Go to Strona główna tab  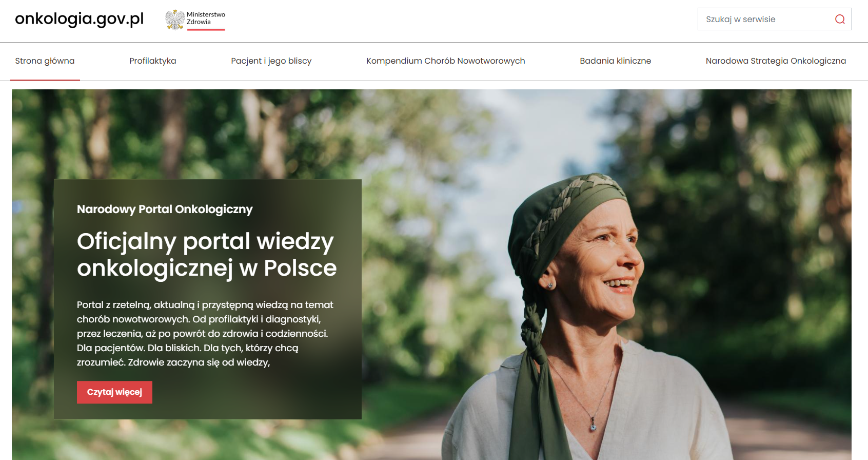point(45,61)
